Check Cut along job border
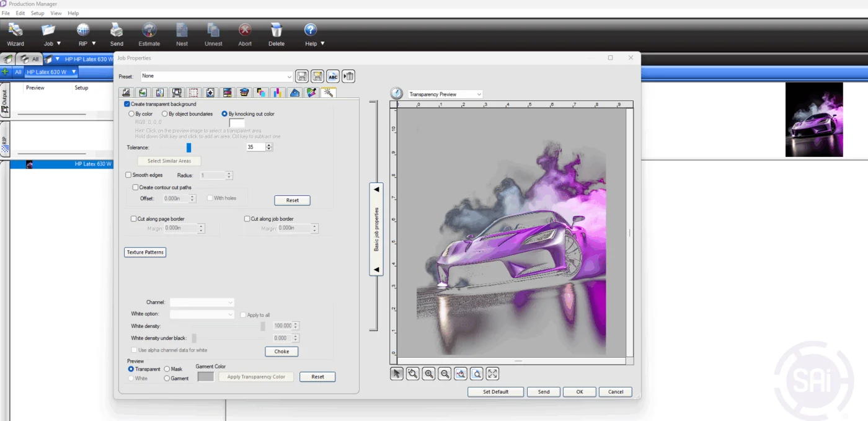The height and width of the screenshot is (421, 868). [x=247, y=219]
